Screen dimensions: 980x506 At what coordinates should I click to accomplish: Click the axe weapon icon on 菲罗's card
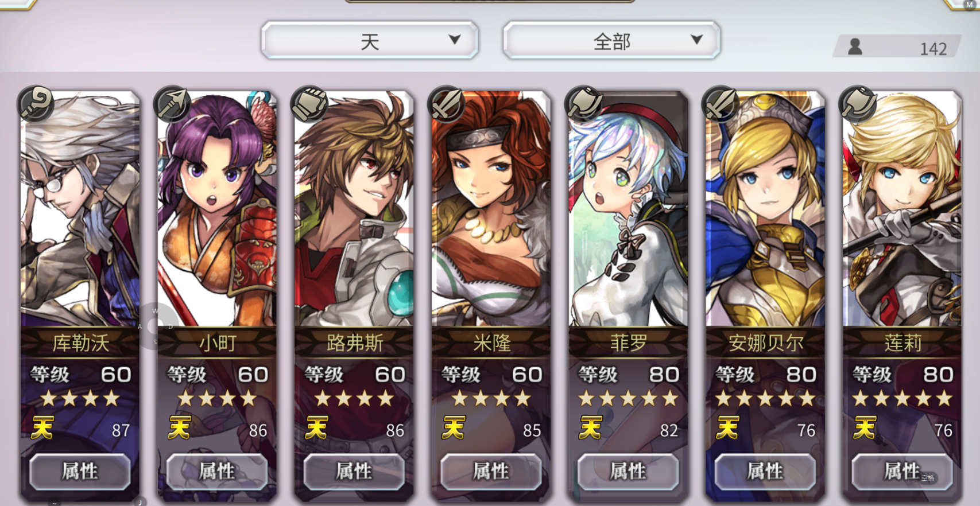coord(583,103)
